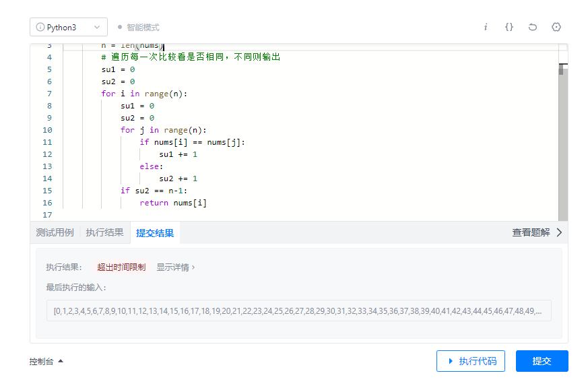This screenshot has height=390, width=588.
Task: Click the 'else:' code line
Action: 152,166
